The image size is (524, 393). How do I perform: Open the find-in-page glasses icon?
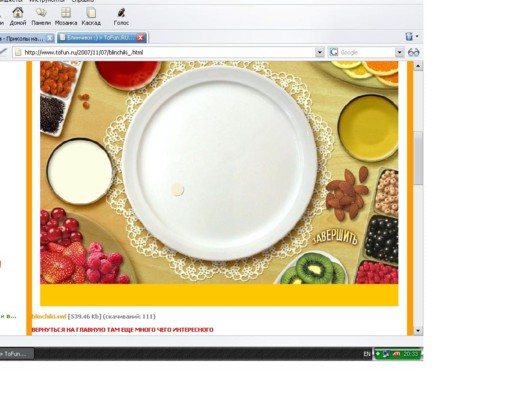coord(413,52)
